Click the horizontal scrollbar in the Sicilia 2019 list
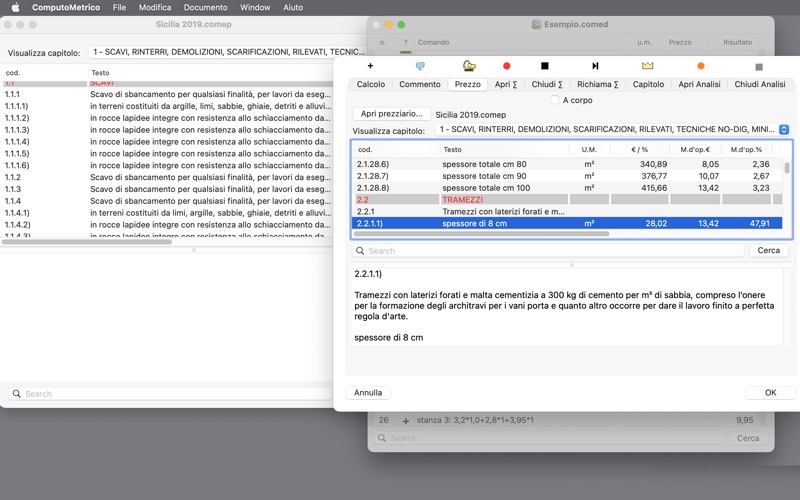The width and height of the screenshot is (800, 500). [87, 242]
